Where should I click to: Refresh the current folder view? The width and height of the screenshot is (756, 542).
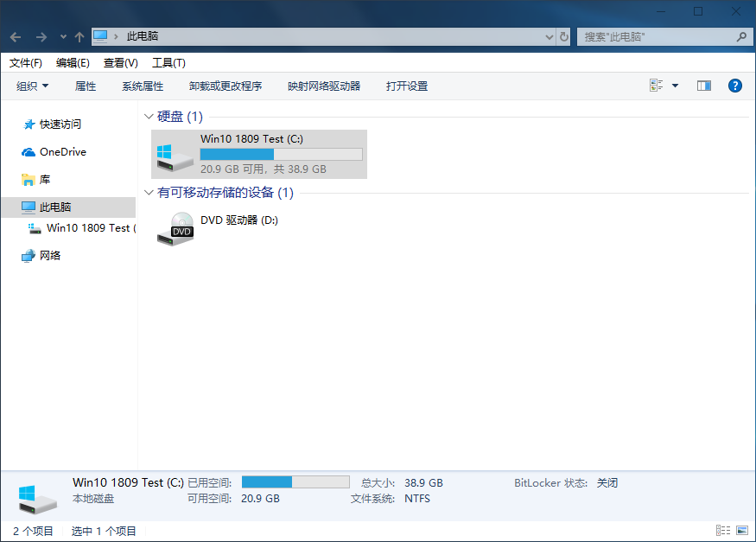click(563, 36)
